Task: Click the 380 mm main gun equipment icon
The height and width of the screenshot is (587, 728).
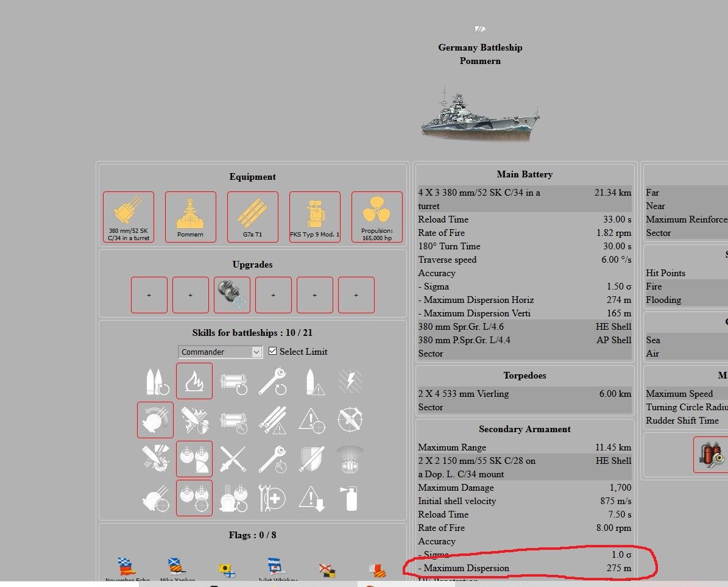Action: (129, 217)
